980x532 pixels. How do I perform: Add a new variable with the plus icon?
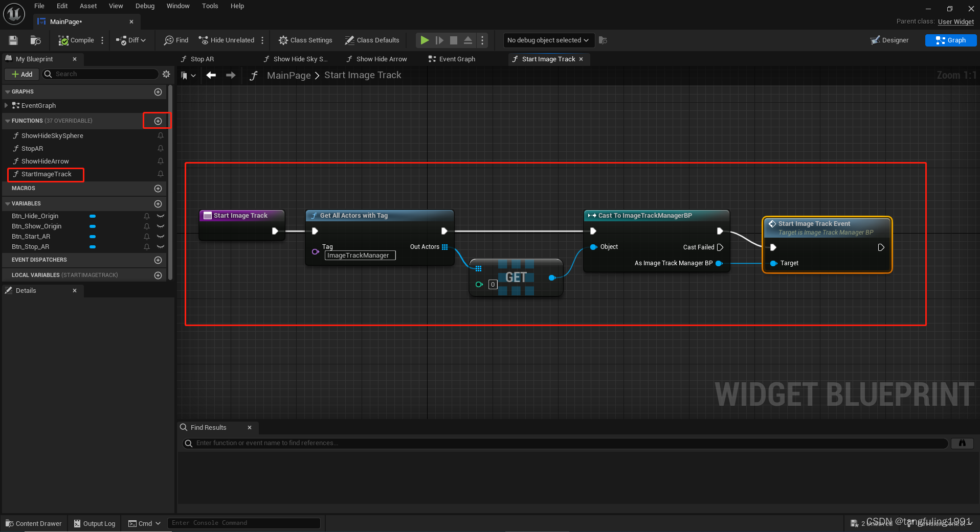click(x=158, y=204)
